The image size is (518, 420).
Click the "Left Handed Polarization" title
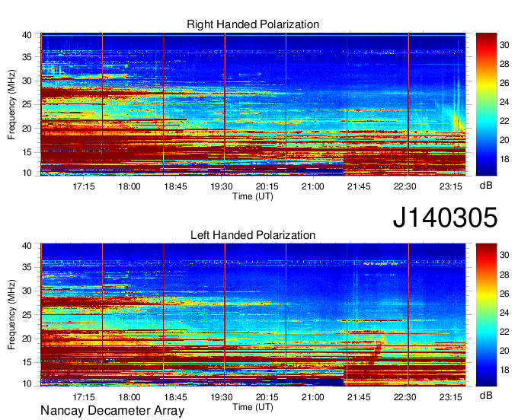[x=253, y=235]
